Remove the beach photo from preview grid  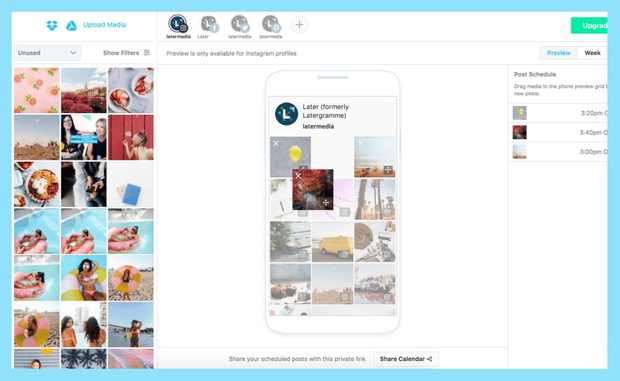tap(360, 143)
